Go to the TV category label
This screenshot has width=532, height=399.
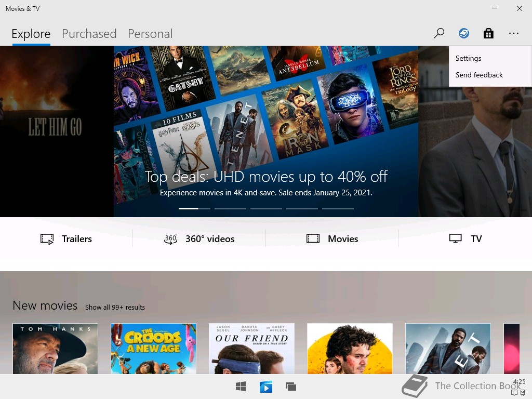pyautogui.click(x=476, y=239)
